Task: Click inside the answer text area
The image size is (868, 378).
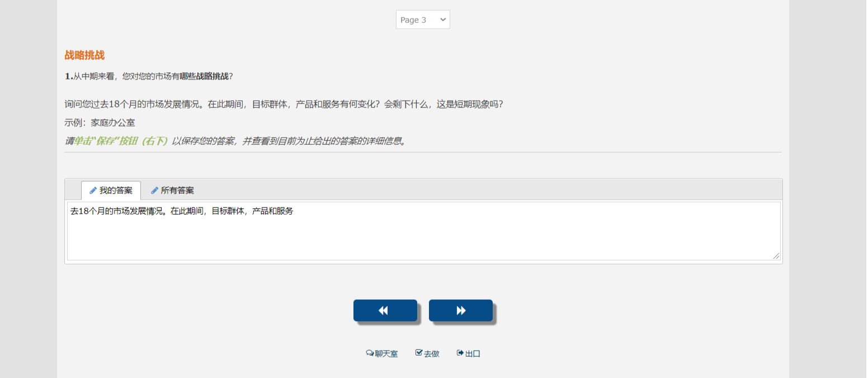Action: coord(423,231)
